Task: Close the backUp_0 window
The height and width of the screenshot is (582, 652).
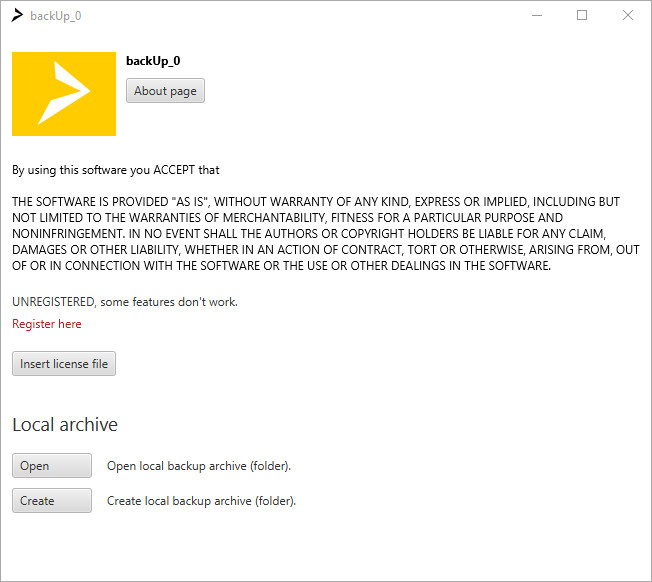Action: click(627, 15)
